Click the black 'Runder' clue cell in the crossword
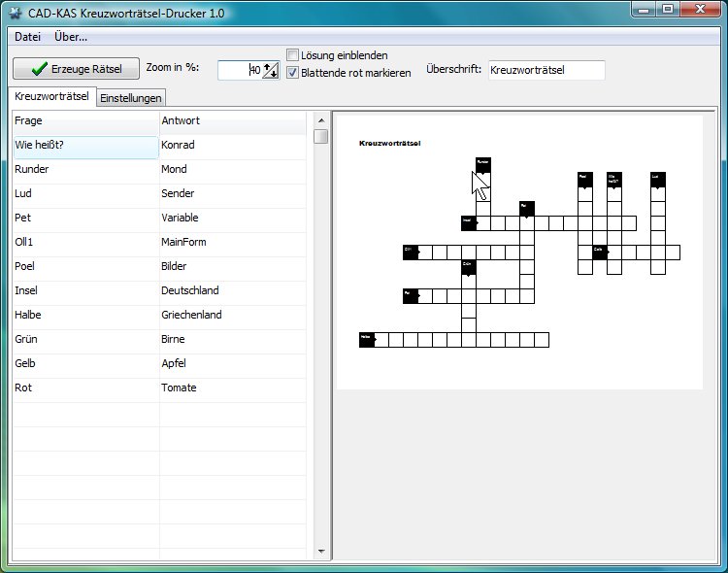The image size is (728, 573). pos(483,164)
